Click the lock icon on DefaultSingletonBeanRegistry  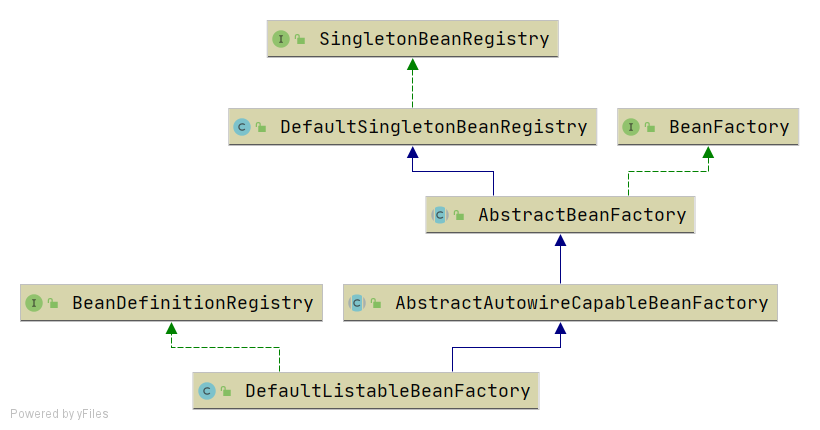tap(261, 128)
